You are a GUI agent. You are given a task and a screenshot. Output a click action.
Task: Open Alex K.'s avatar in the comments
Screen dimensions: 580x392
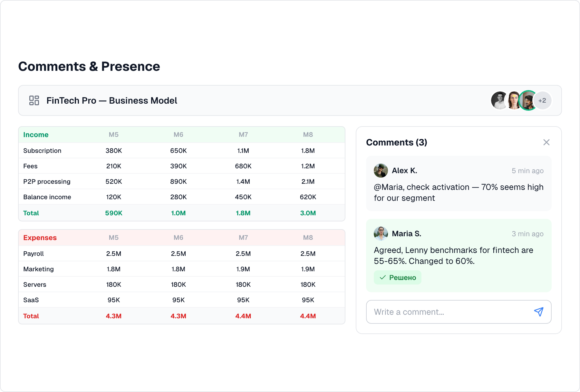point(381,171)
